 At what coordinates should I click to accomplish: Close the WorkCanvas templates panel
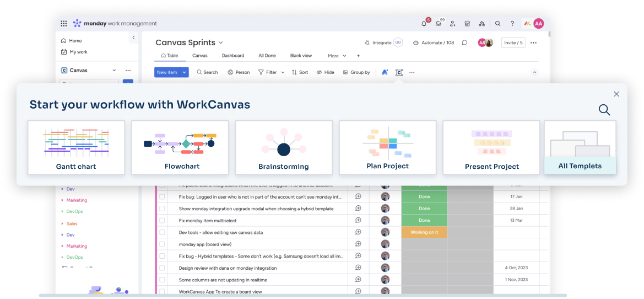616,94
